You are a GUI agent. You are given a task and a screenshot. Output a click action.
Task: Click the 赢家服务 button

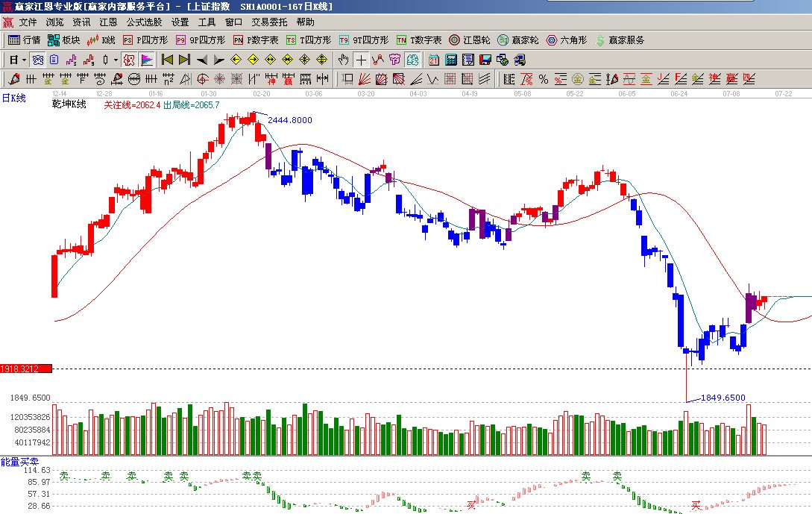coord(619,40)
